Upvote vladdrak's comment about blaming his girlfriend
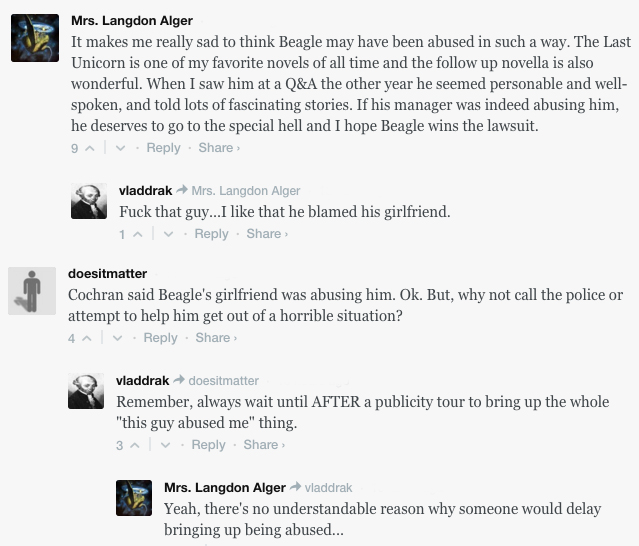This screenshot has height=546, width=639. (138, 234)
